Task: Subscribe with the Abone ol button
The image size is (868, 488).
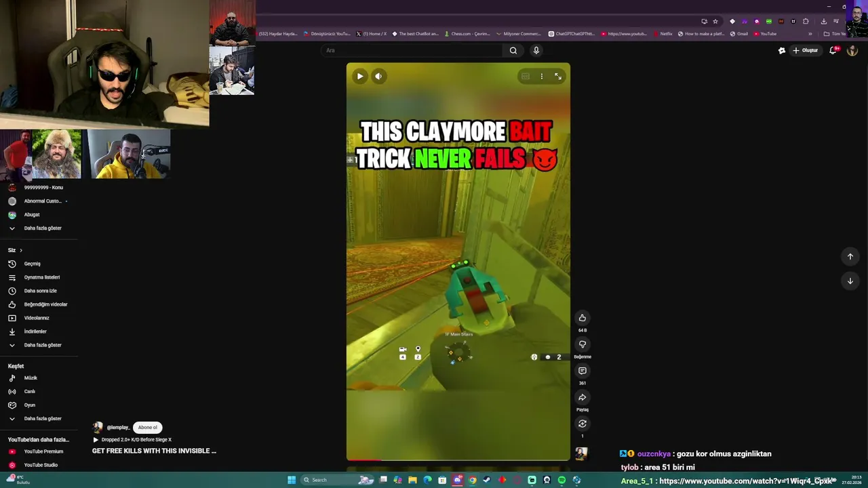Action: (148, 428)
